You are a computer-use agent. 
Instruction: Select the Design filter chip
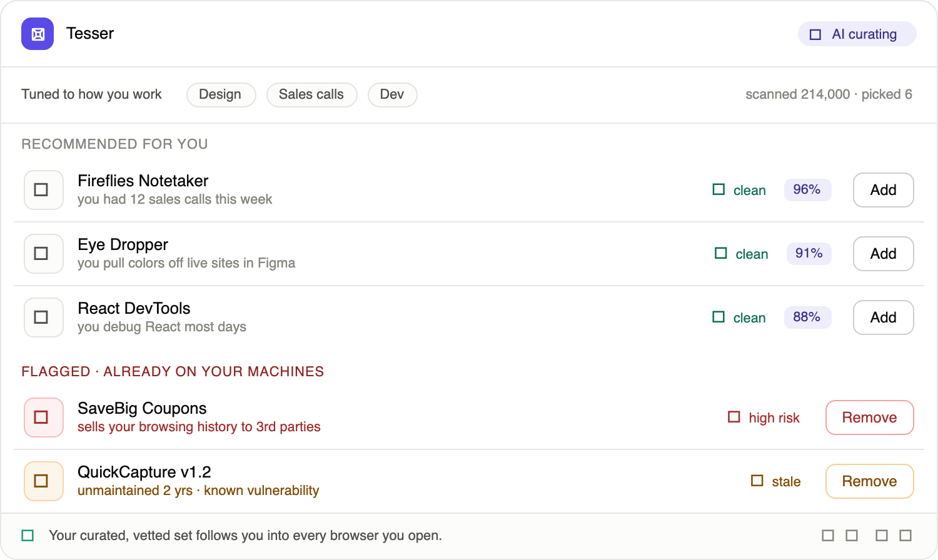pyautogui.click(x=221, y=95)
